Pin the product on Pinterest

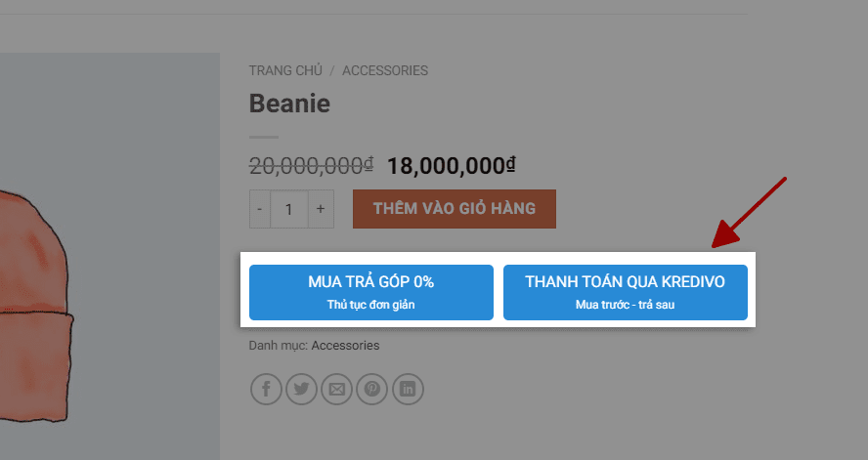(372, 390)
